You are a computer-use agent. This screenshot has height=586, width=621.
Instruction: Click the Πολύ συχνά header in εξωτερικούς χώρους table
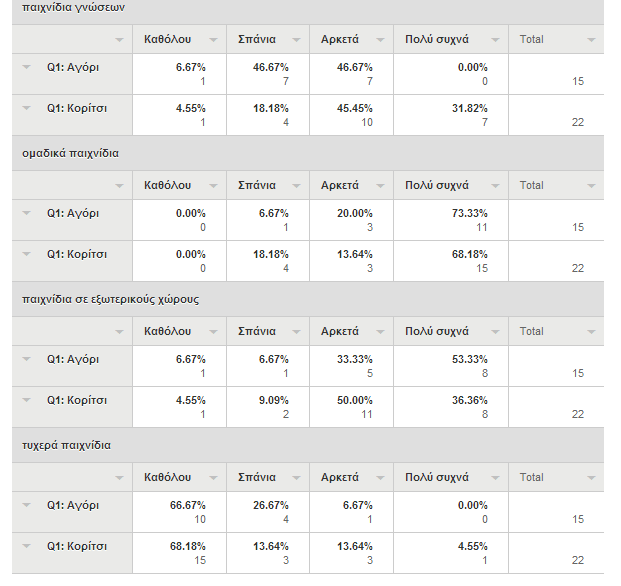click(437, 331)
